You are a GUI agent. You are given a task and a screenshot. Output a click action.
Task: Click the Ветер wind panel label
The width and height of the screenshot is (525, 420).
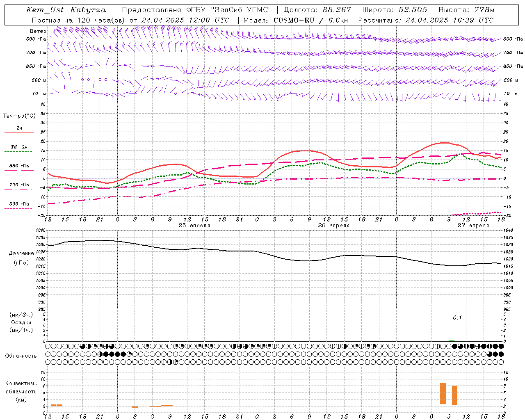pos(38,31)
